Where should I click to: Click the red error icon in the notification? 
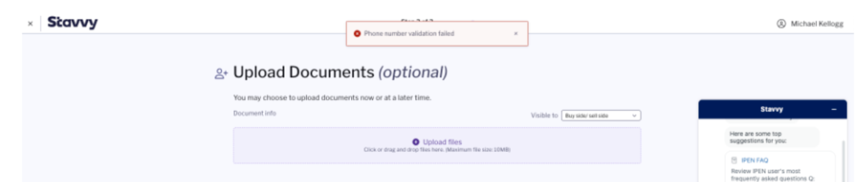pyautogui.click(x=357, y=33)
